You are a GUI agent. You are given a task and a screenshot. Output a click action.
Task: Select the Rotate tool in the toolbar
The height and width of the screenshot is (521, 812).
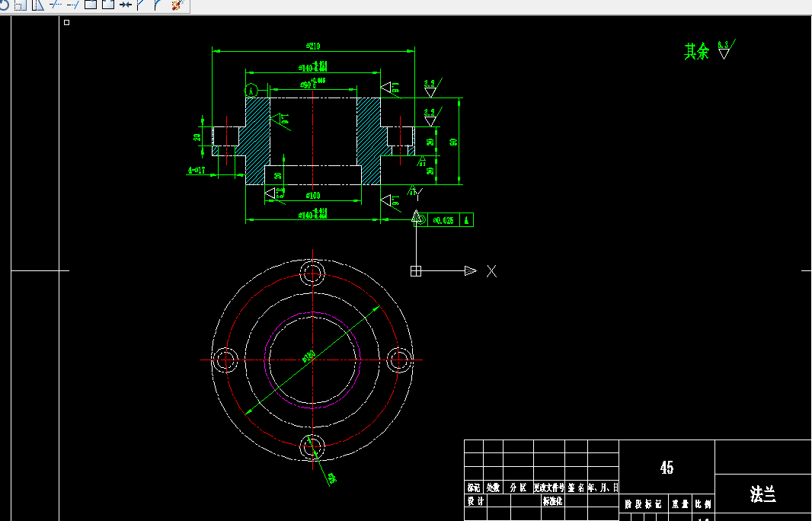[3, 5]
